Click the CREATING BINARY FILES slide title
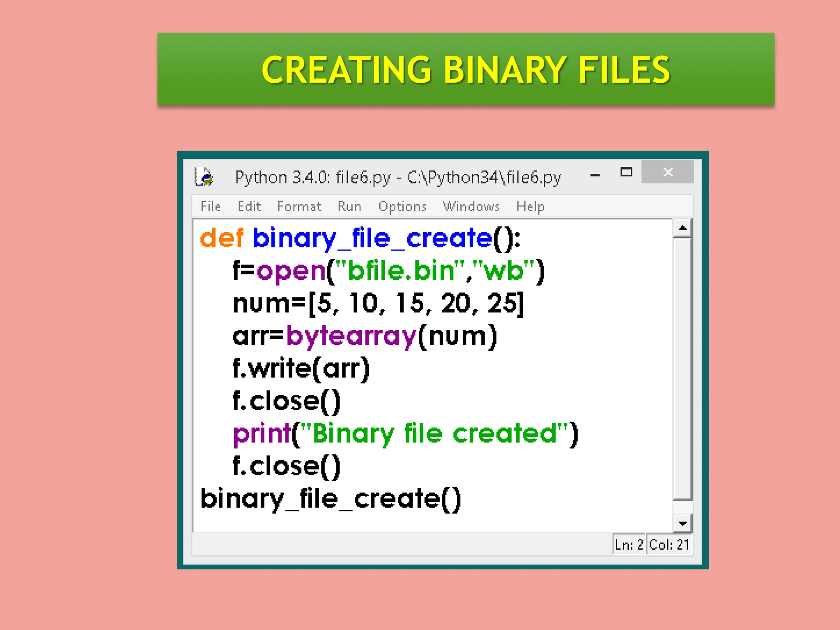The image size is (840, 630). point(466,70)
